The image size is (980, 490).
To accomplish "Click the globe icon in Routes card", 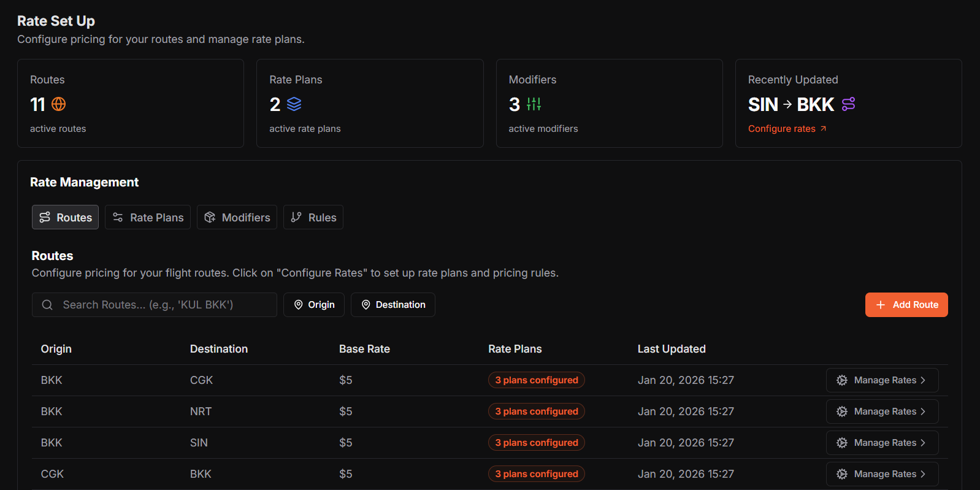I will tap(58, 104).
